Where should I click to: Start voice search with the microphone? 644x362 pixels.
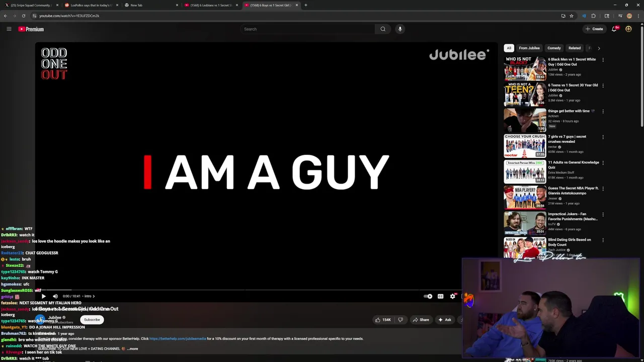coord(400,29)
